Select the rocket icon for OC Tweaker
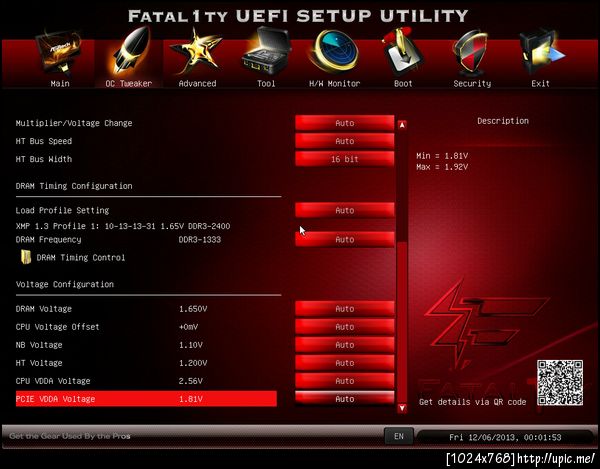 pos(129,50)
